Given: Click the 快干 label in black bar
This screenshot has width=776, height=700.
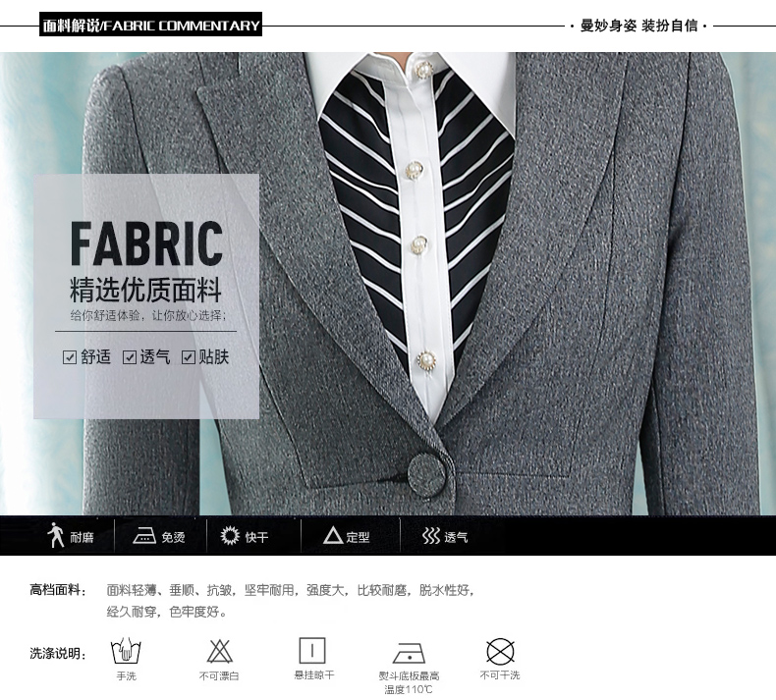Looking at the screenshot, I should point(256,537).
